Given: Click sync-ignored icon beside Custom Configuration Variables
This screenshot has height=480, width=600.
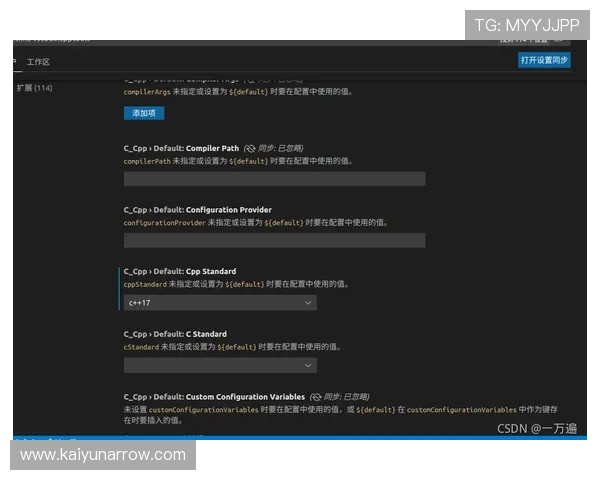Looking at the screenshot, I should [x=315, y=397].
